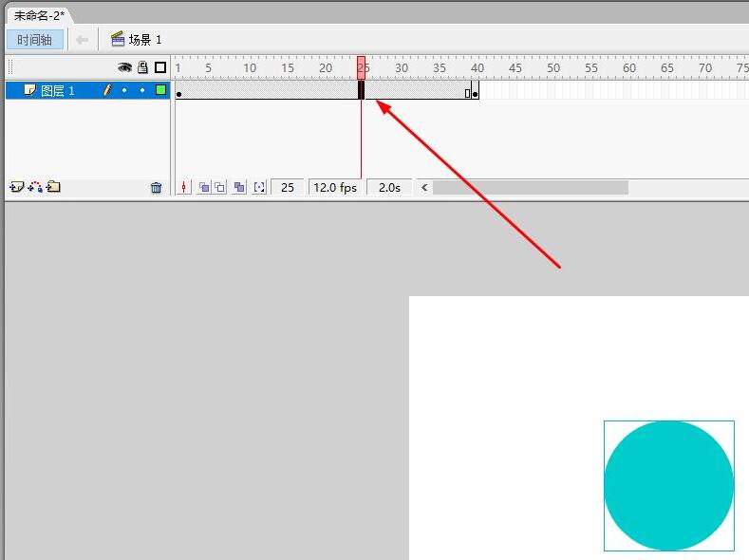Select the cyan circle on stage
The height and width of the screenshot is (560, 749).
click(668, 486)
